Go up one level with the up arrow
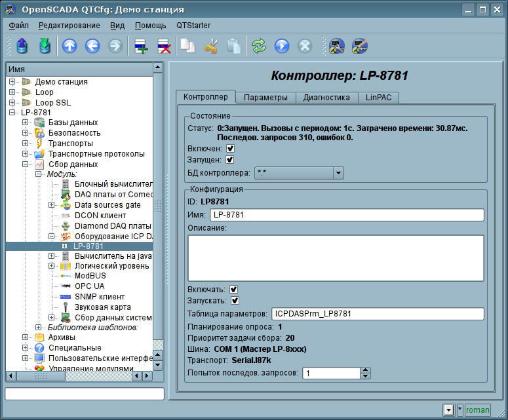Image resolution: width=508 pixels, height=420 pixels. pos(69,46)
